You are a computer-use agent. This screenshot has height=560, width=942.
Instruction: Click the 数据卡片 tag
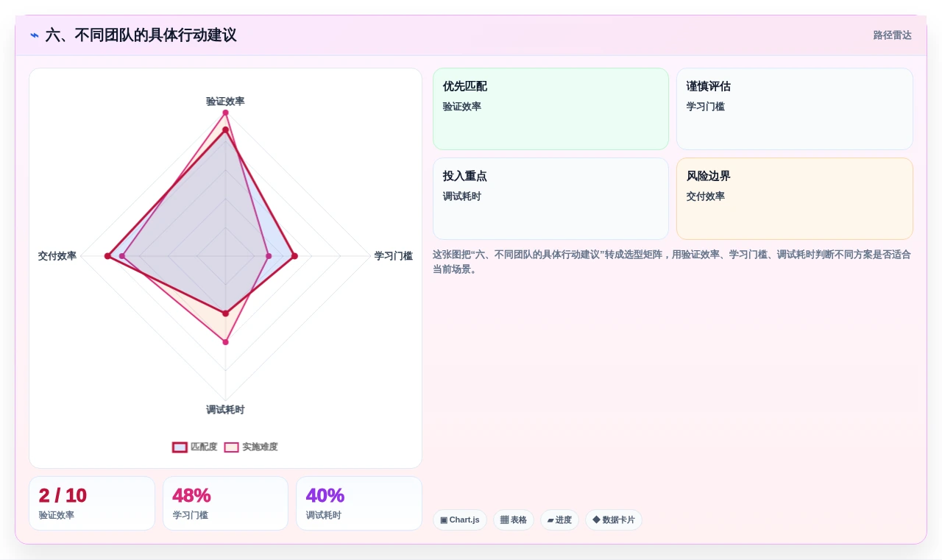click(x=614, y=520)
